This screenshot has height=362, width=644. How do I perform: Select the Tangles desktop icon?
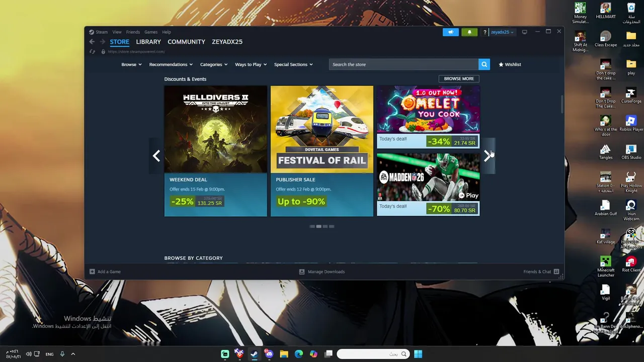(606, 152)
